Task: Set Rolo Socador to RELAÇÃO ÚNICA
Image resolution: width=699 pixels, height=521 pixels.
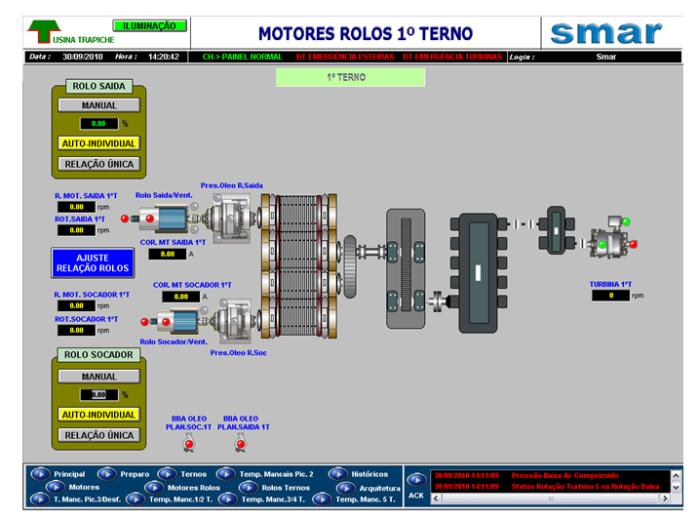Action: coord(99,435)
